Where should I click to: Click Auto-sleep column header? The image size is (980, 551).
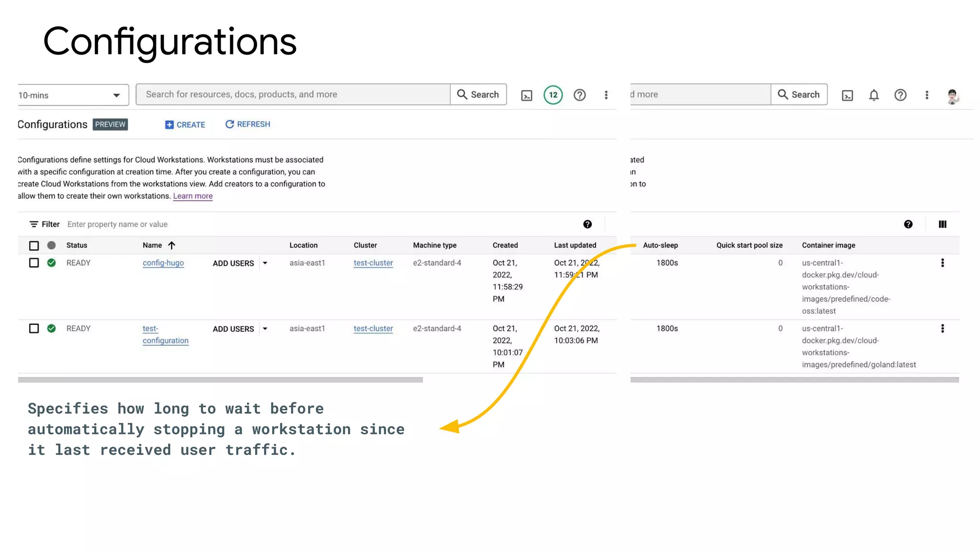pyautogui.click(x=660, y=245)
